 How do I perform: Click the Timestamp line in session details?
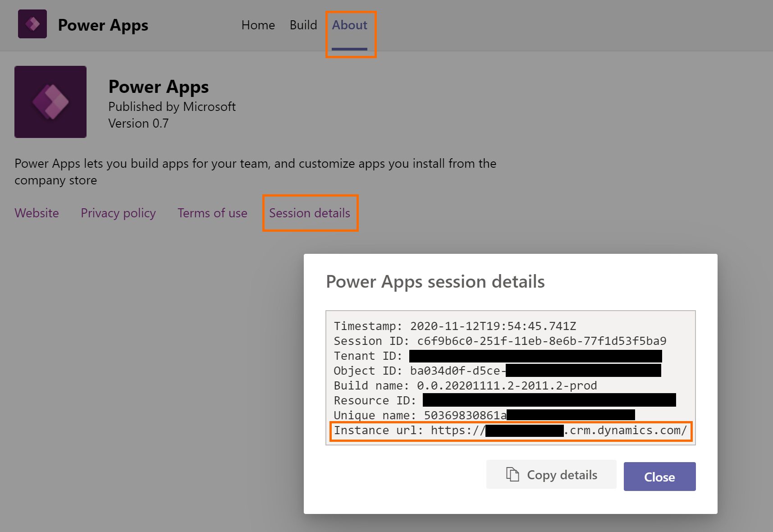coord(455,326)
